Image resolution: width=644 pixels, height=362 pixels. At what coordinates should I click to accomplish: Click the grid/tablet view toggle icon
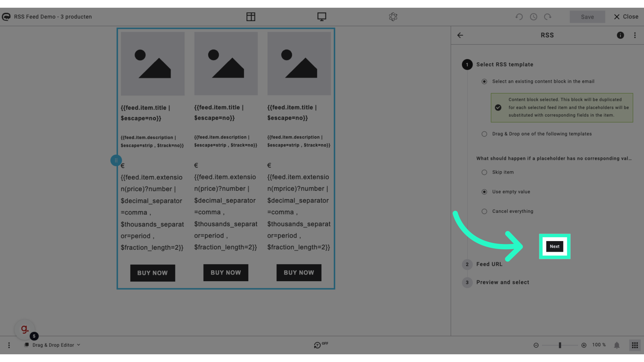pos(250,16)
